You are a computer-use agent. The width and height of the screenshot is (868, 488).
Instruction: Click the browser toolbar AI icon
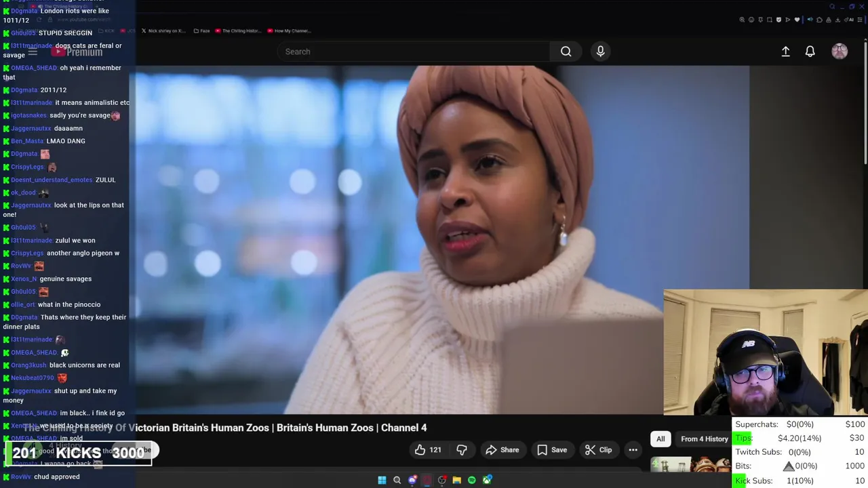[849, 20]
